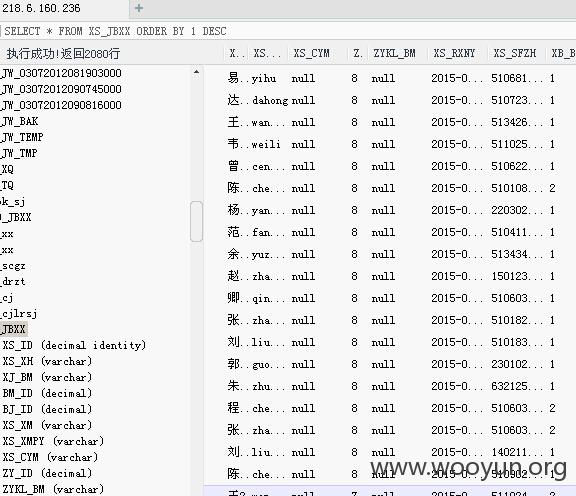Select tree item JW_03072012081903000
This screenshot has width=576, height=496.
[61, 73]
